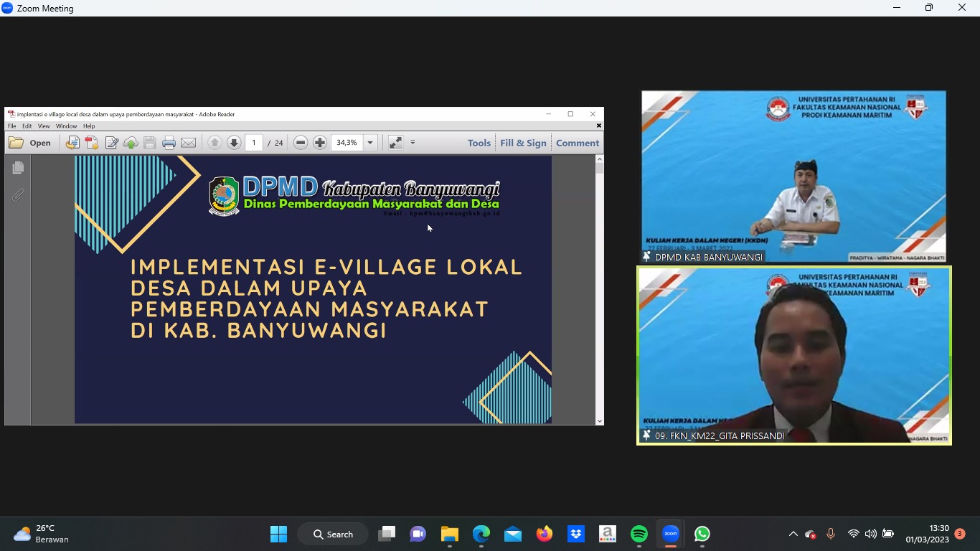Viewport: 980px width, 551px height.
Task: Open the View menu in Adobe Reader
Action: 44,126
